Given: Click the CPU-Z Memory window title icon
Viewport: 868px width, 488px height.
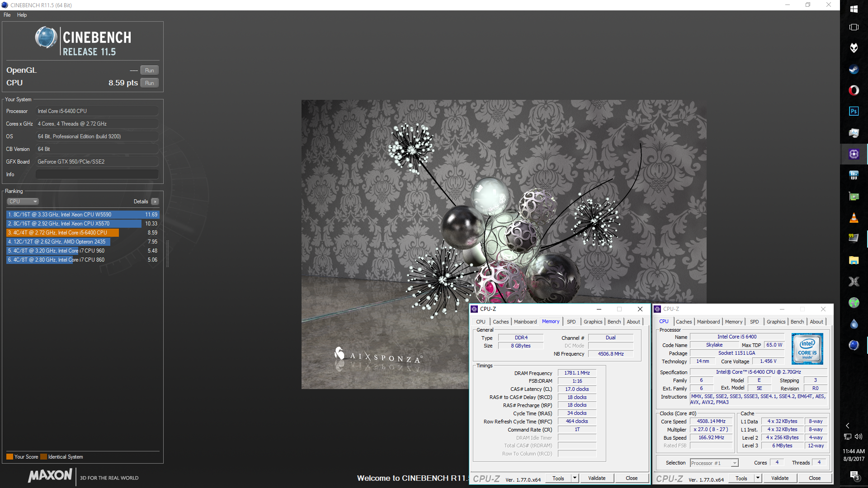Looking at the screenshot, I should click(x=474, y=309).
